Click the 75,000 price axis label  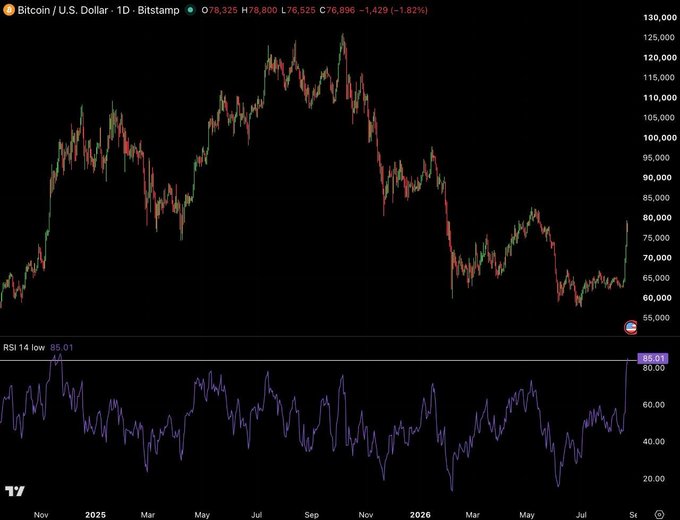656,238
